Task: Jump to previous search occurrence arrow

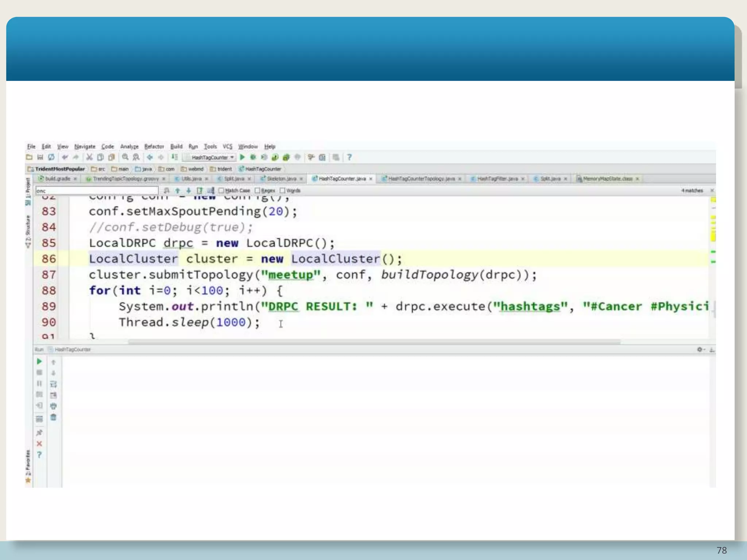Action: 178,190
